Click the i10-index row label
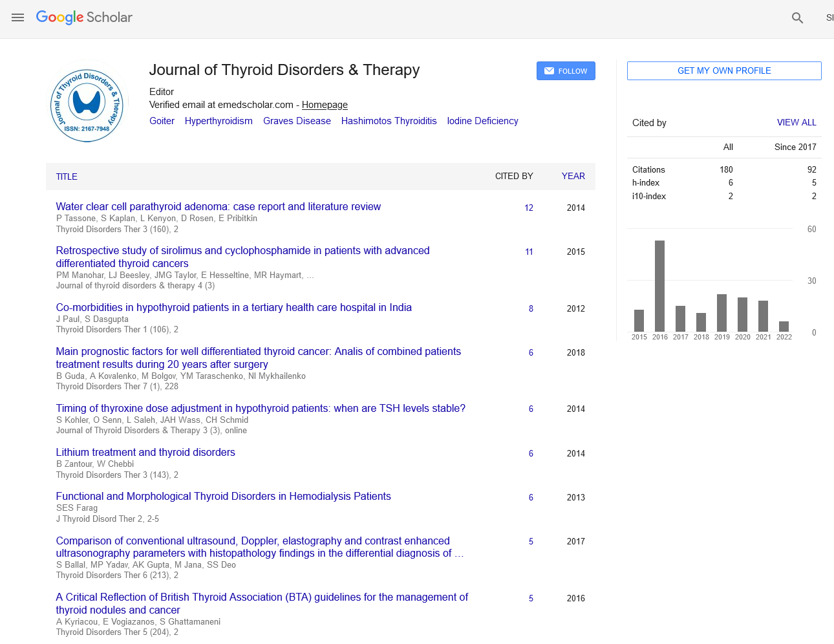Screen dimensions: 834x644 coord(649,196)
